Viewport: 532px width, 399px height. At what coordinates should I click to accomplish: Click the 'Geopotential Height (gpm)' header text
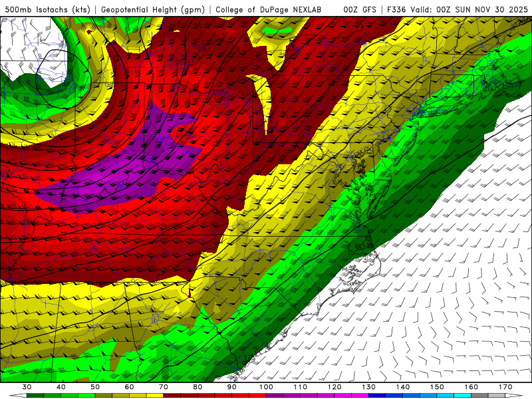point(153,10)
